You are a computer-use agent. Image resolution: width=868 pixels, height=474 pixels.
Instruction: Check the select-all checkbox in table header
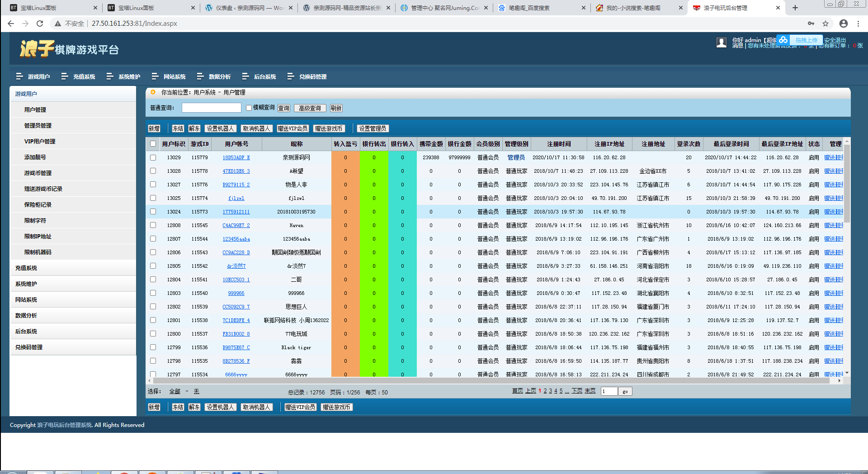click(153, 144)
